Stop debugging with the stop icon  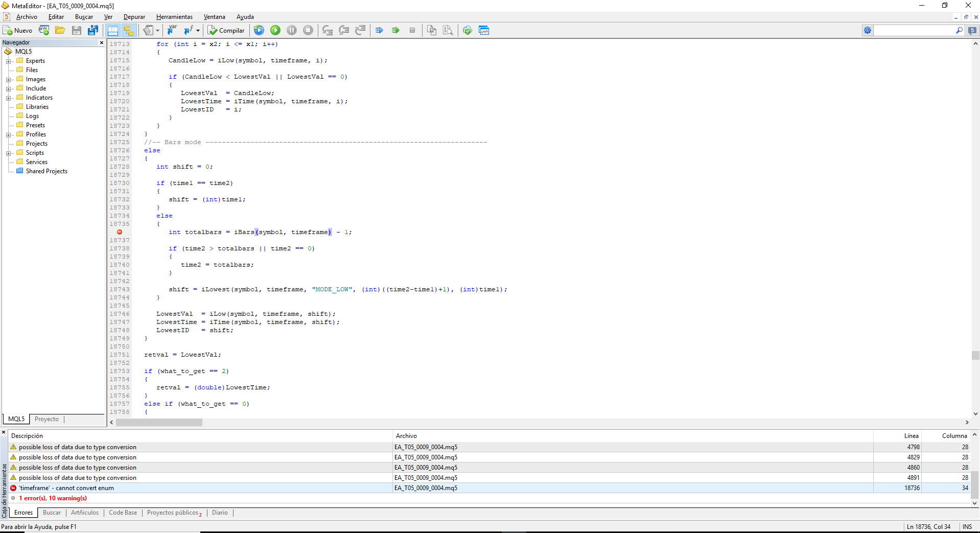pos(308,31)
